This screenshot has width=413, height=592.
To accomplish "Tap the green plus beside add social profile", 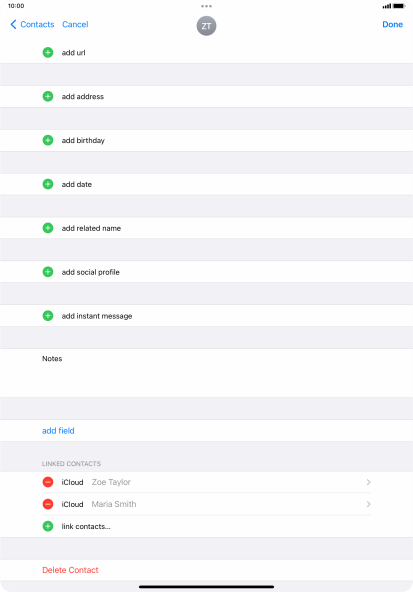I will [48, 272].
